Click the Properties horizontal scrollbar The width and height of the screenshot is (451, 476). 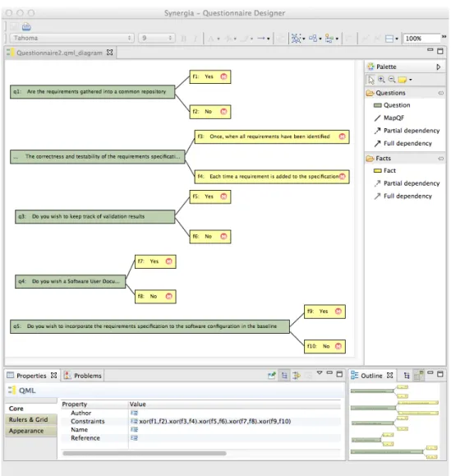[145, 454]
